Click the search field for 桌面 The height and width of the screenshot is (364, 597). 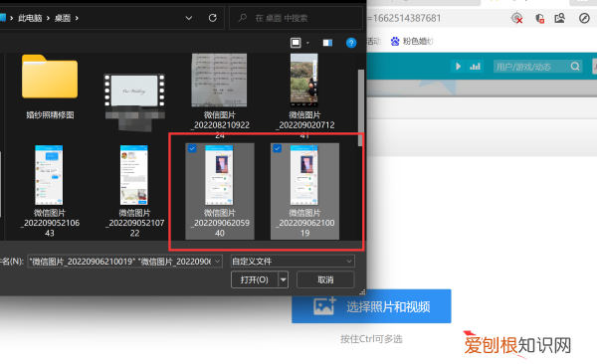(296, 18)
